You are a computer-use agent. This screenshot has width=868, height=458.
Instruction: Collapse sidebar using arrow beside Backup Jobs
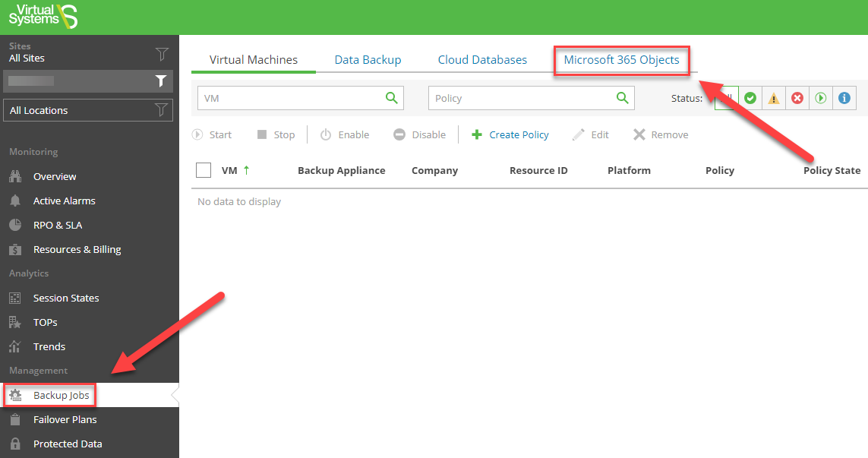(175, 396)
